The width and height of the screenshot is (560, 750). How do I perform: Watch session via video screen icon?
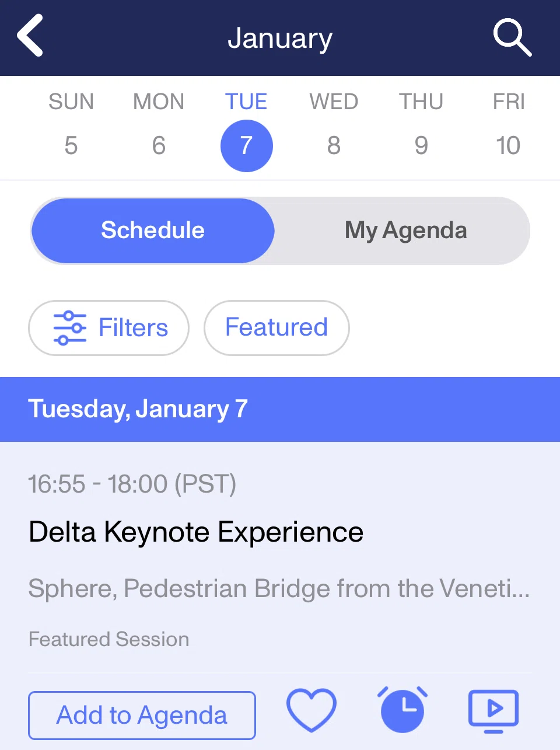click(x=494, y=711)
